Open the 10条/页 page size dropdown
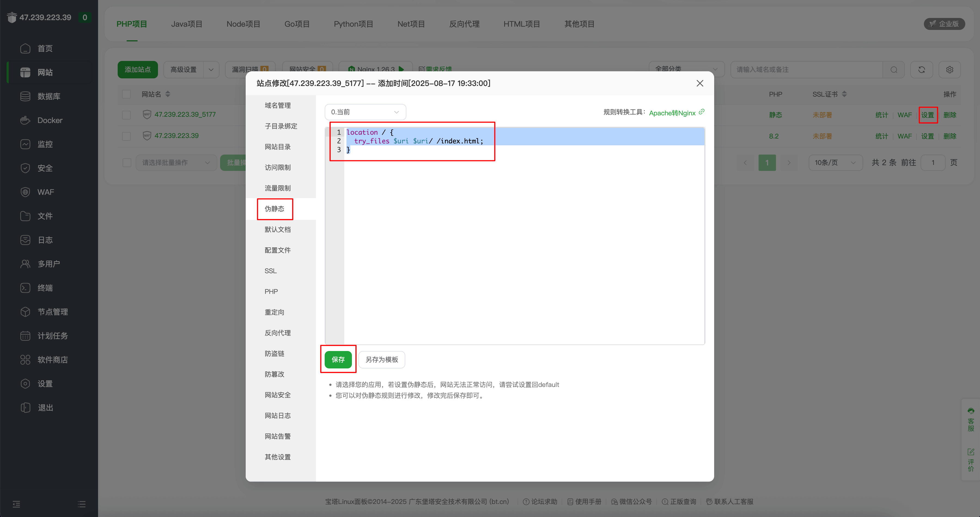The width and height of the screenshot is (980, 517). (x=835, y=162)
